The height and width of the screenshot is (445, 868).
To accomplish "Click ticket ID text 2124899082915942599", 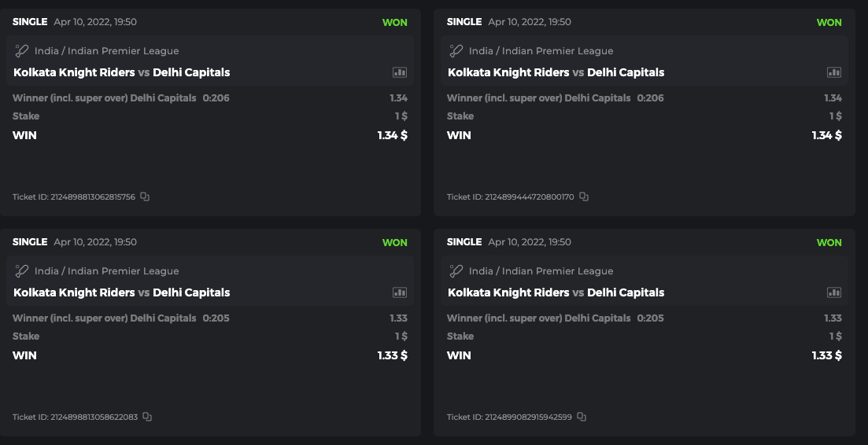I will pos(509,417).
